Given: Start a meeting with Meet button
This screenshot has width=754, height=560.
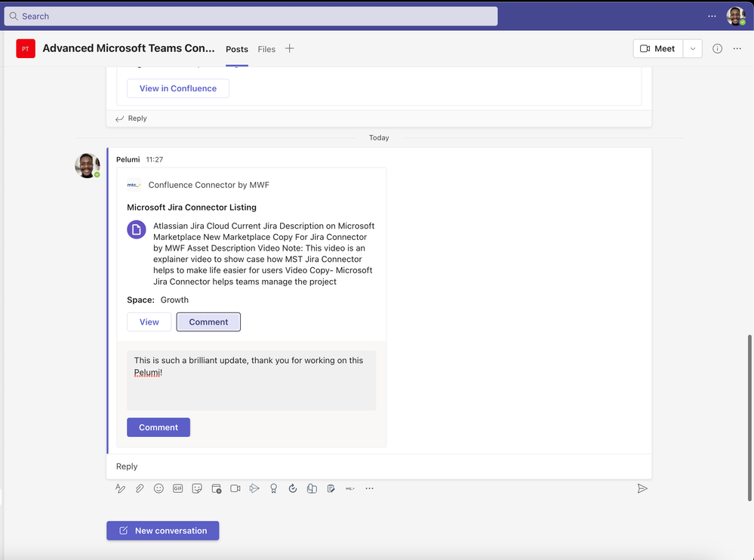Looking at the screenshot, I should (658, 48).
